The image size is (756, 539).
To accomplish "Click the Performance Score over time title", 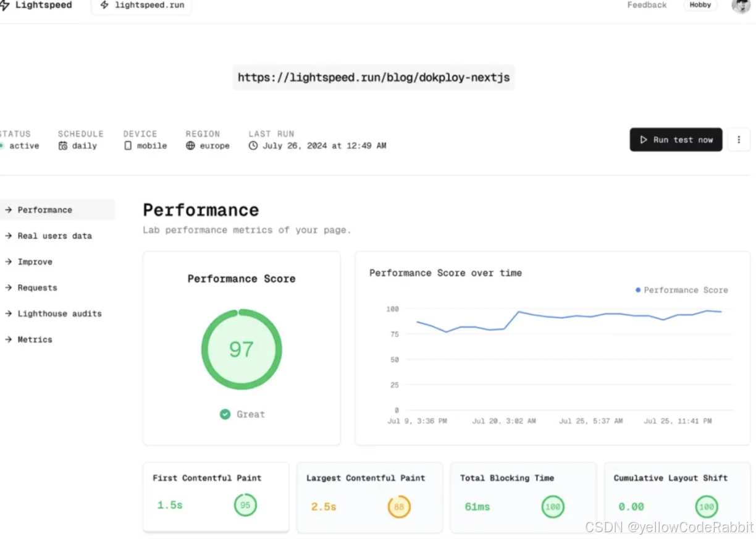I will [x=445, y=273].
